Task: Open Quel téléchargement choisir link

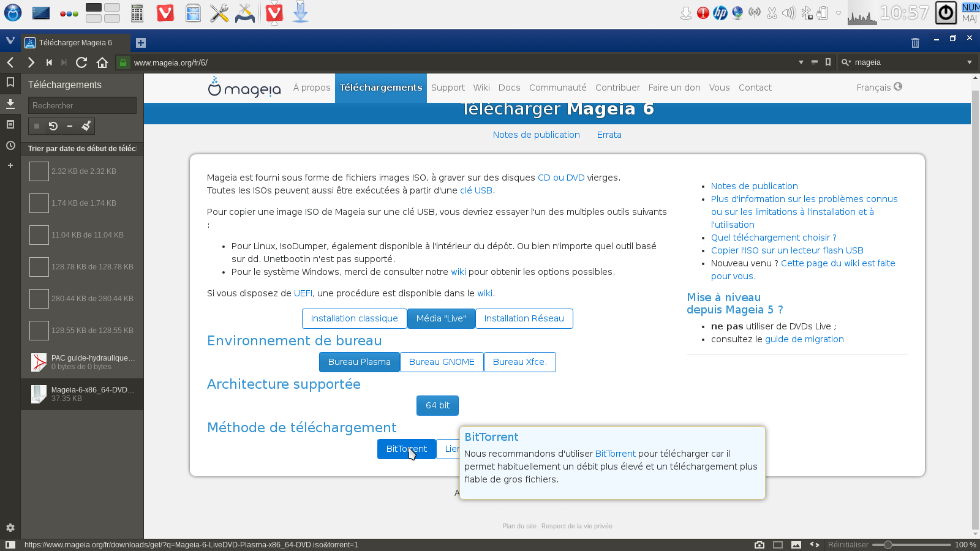Action: click(x=774, y=238)
